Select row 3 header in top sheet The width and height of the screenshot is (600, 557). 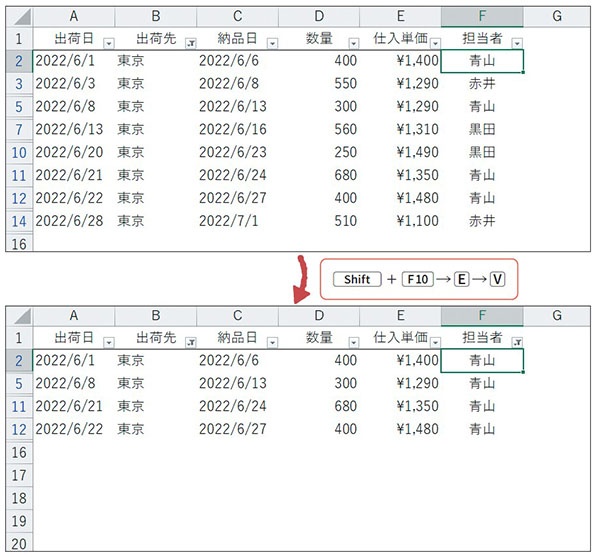click(19, 84)
